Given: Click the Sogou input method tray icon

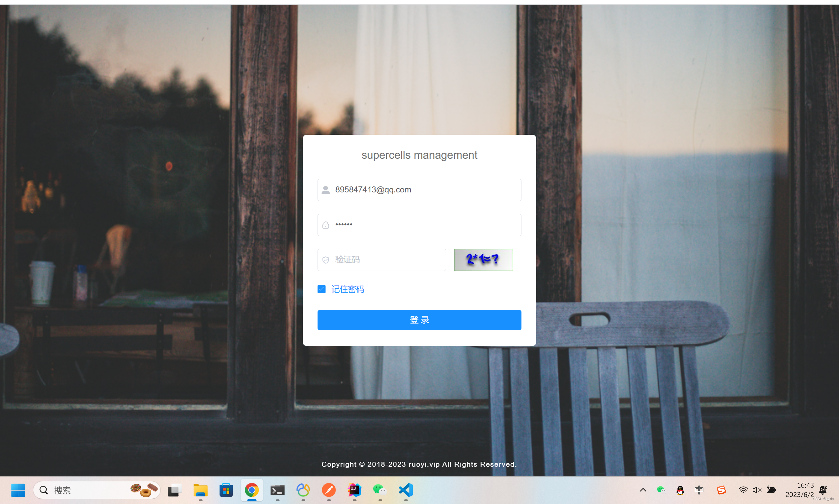Looking at the screenshot, I should [x=721, y=490].
